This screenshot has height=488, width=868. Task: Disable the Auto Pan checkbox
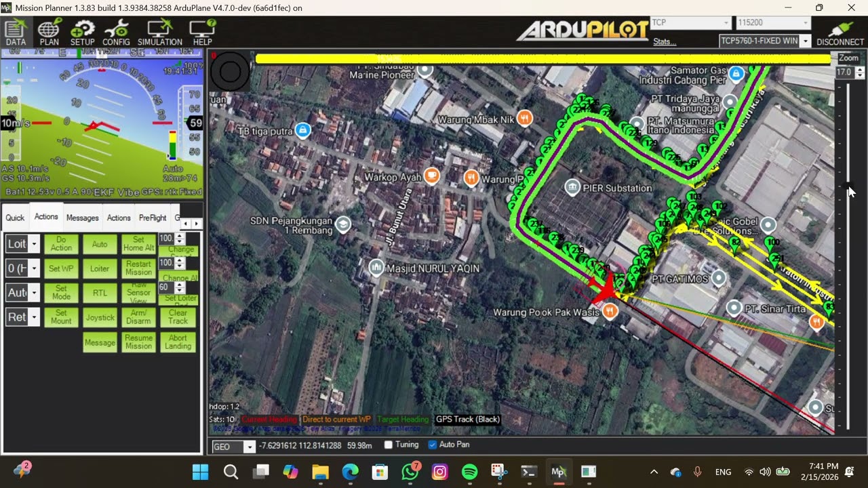[x=433, y=445]
